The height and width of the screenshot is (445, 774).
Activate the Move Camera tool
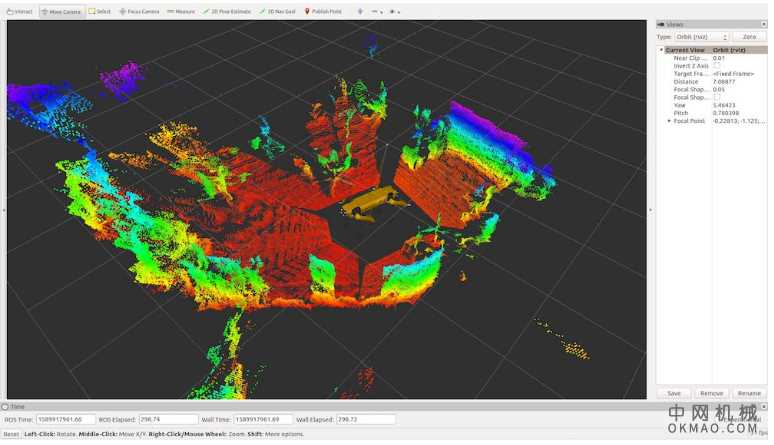tap(60, 11)
